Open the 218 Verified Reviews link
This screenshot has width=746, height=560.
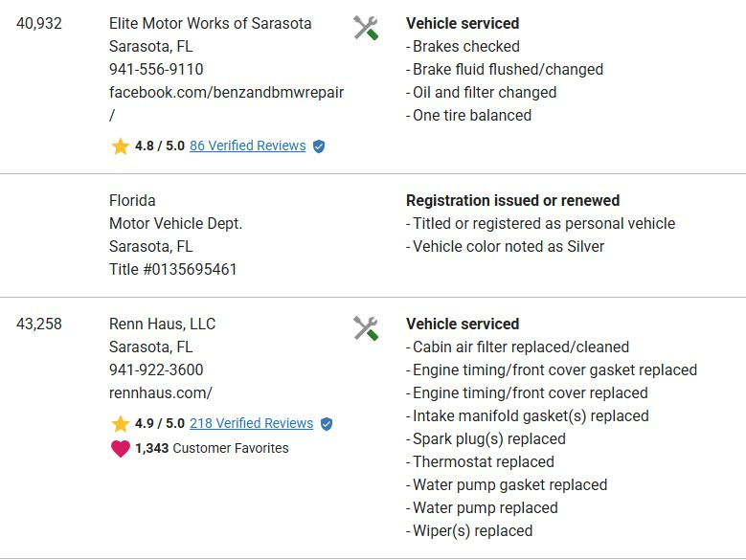point(251,424)
